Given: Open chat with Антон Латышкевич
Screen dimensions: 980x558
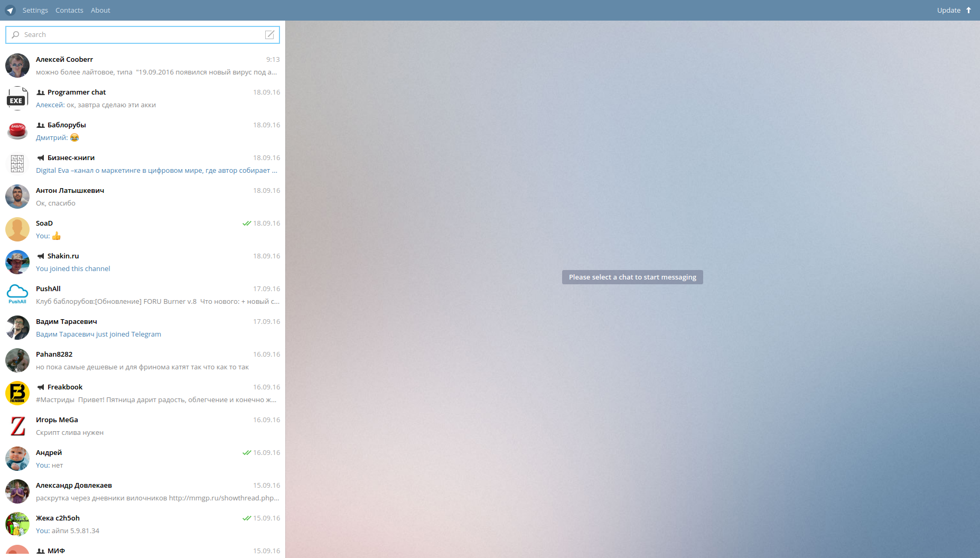Looking at the screenshot, I should [x=143, y=197].
